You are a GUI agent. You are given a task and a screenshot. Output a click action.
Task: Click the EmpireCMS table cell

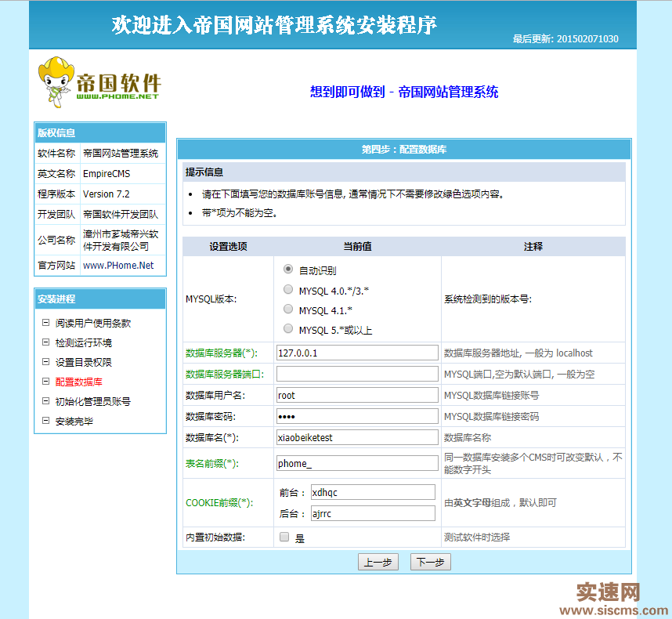(x=122, y=174)
